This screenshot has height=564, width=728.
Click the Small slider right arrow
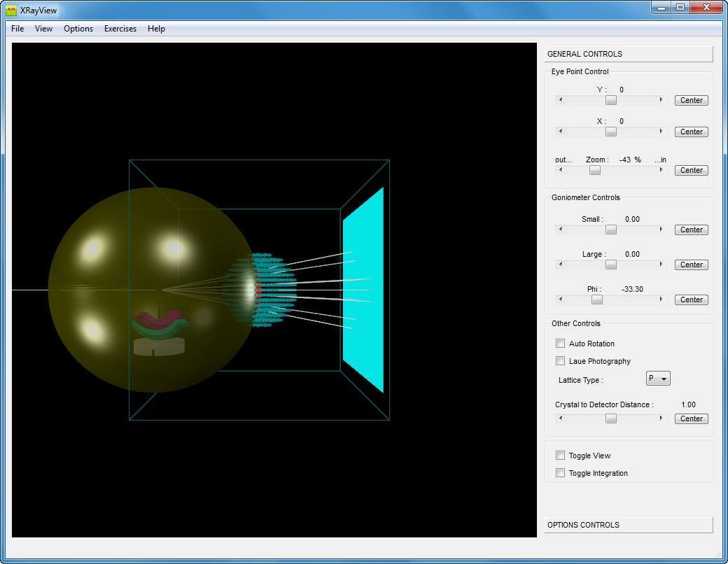point(661,230)
